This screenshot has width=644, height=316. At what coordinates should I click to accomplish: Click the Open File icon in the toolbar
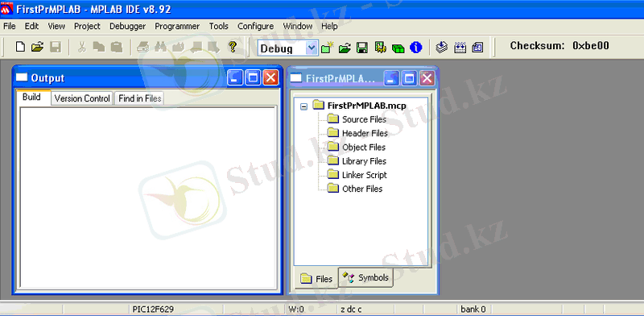click(x=37, y=47)
